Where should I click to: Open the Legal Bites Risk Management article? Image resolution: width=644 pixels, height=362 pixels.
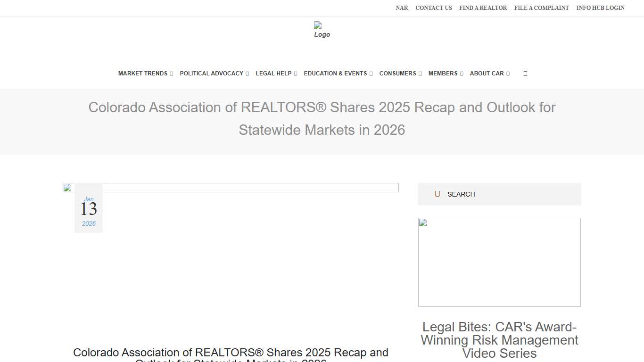click(499, 340)
